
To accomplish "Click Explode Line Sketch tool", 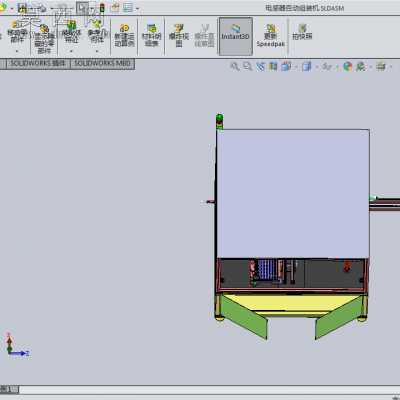I will pyautogui.click(x=204, y=36).
